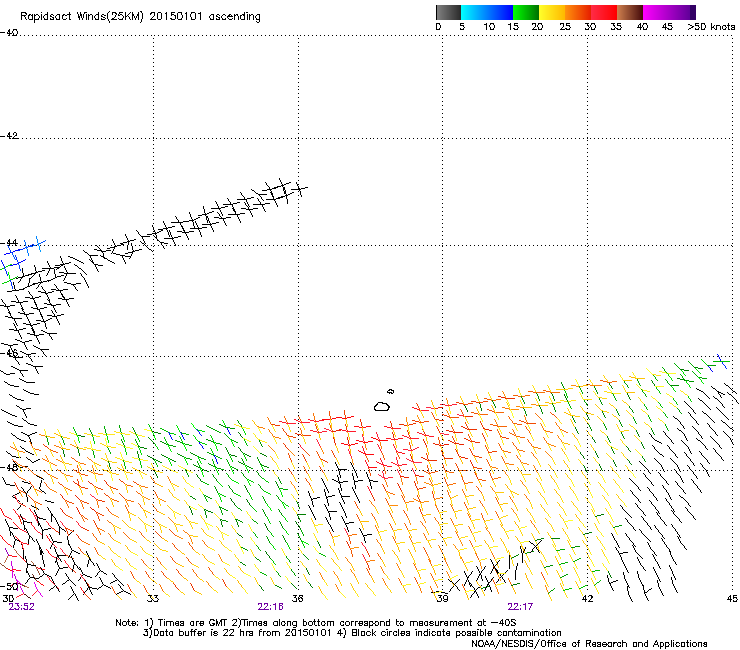
Task: Click the longitude 42 axis label
Action: (587, 599)
